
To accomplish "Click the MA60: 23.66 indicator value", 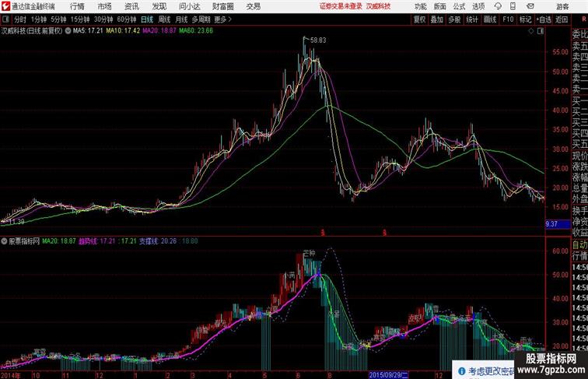I will click(196, 31).
